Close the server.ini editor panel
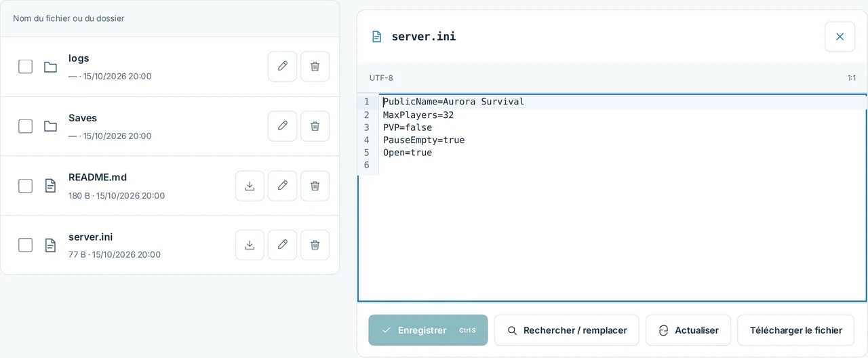 [x=840, y=37]
